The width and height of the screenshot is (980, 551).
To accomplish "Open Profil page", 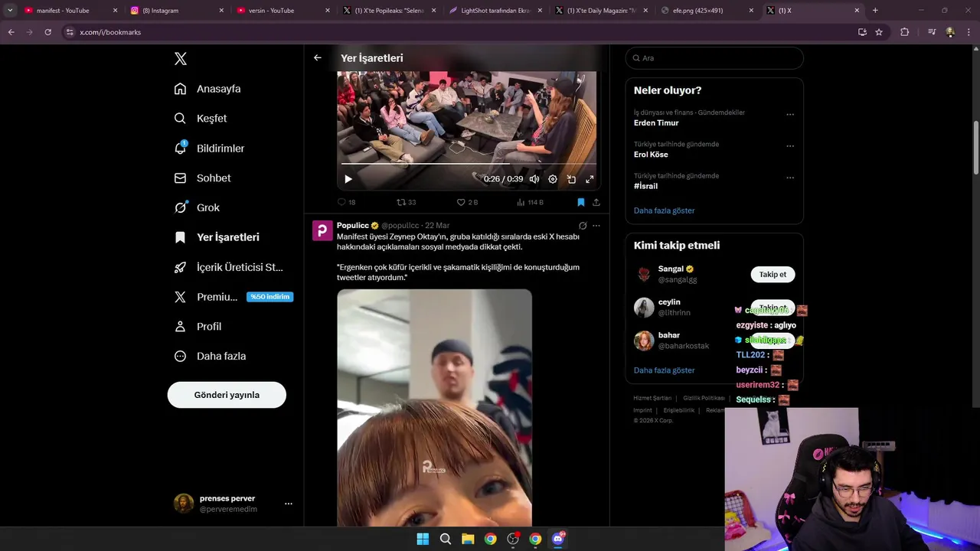I will 198,326.
